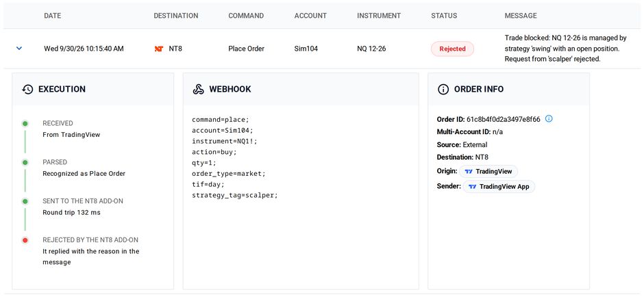Click the TradingView Origin badge
This screenshot has height=297, width=644.
pos(488,172)
